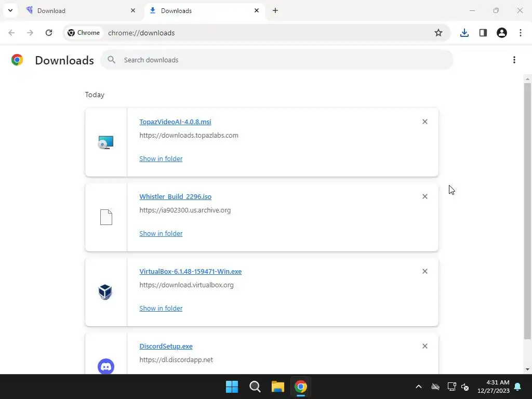Open Whistler_Build_2296.iso file link
Screen dimensions: 532x399
tap(176, 197)
